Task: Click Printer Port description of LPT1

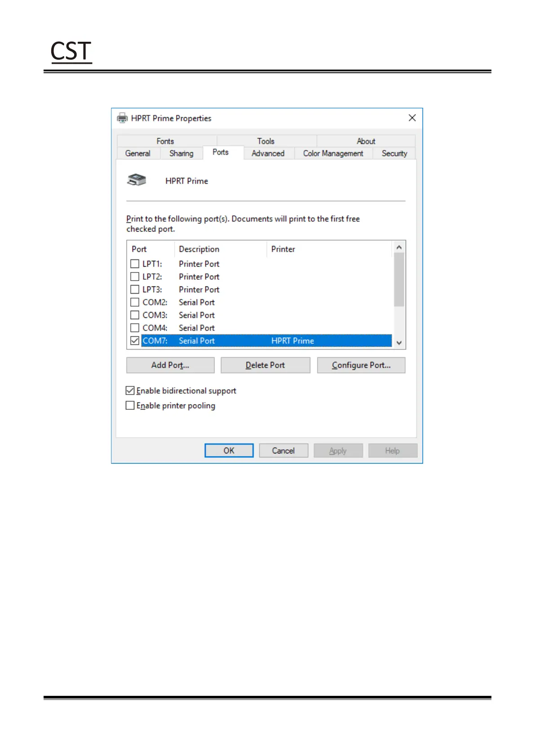Action: coord(199,264)
